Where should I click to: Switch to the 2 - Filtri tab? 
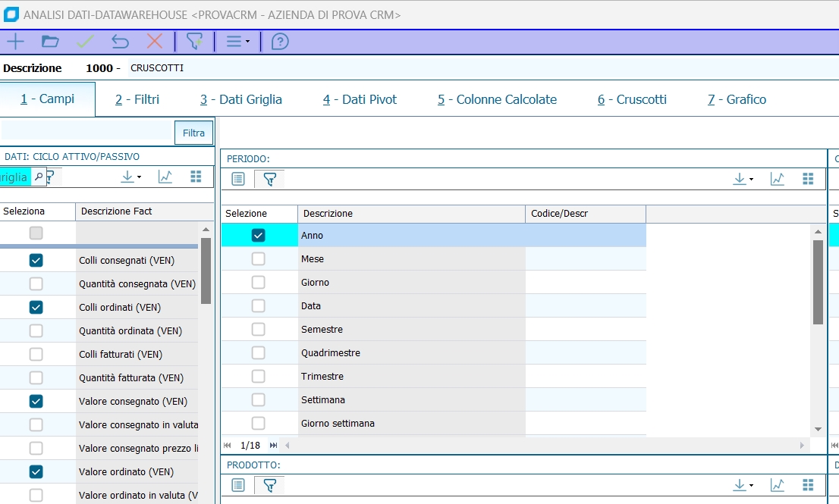(x=137, y=99)
